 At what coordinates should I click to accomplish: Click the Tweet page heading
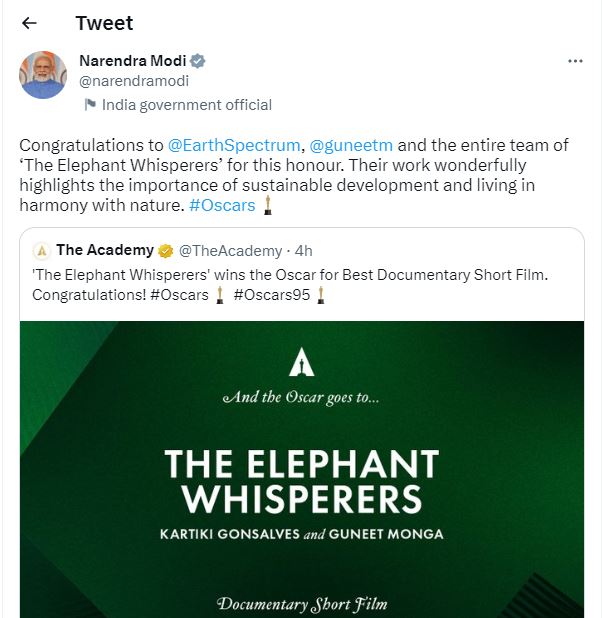(x=104, y=23)
